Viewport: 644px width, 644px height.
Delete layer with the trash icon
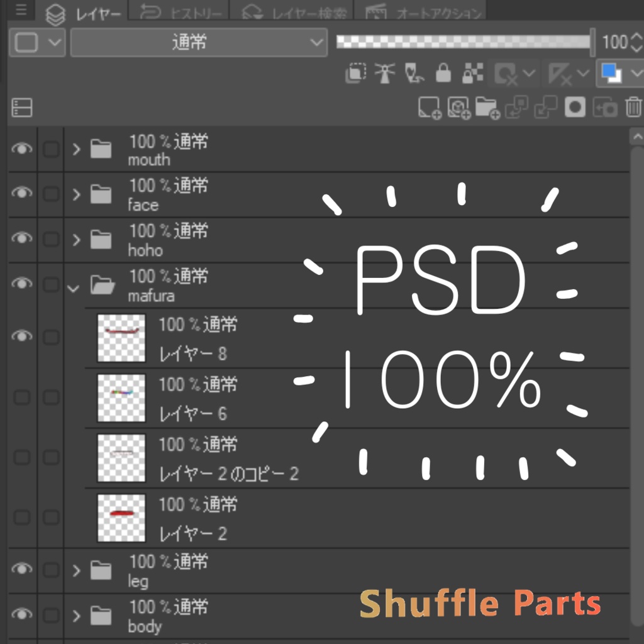coord(633,107)
